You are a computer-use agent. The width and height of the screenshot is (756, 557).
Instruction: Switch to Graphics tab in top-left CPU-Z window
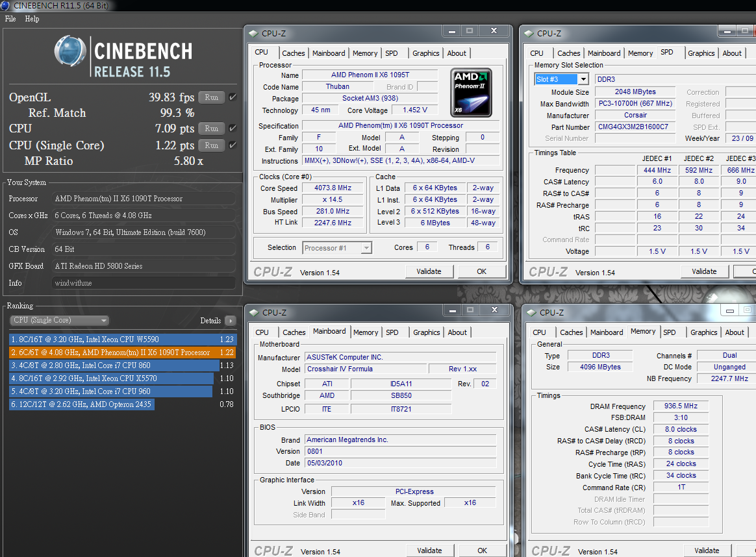pyautogui.click(x=425, y=53)
